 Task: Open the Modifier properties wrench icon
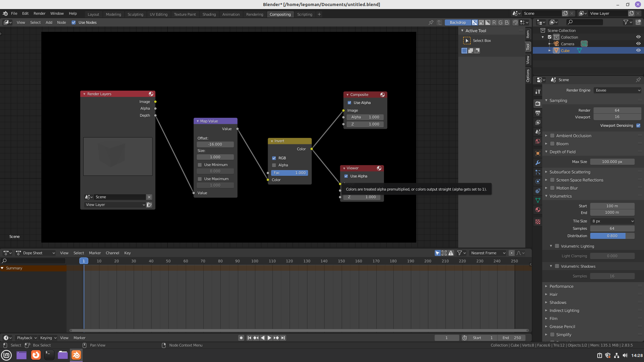(538, 163)
